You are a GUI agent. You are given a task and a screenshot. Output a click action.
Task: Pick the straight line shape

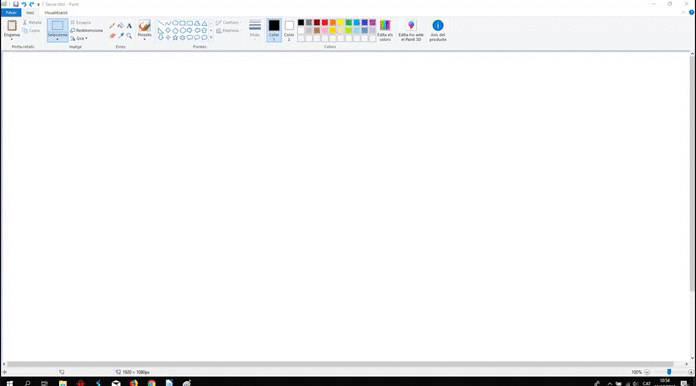(161, 23)
